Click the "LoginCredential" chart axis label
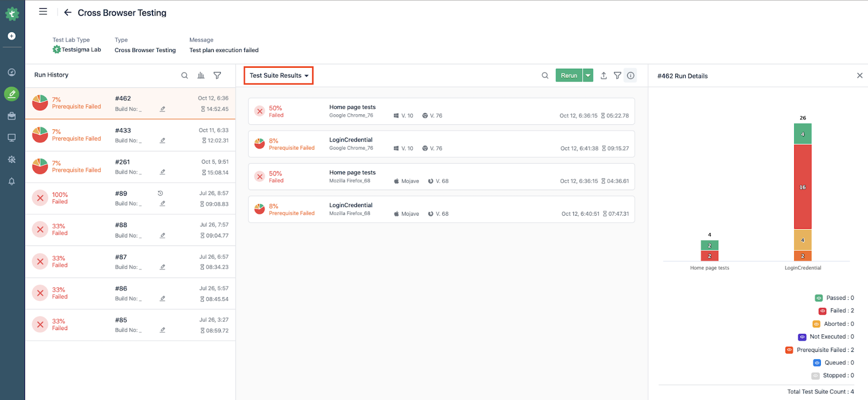Image resolution: width=868 pixels, height=400 pixels. click(803, 268)
